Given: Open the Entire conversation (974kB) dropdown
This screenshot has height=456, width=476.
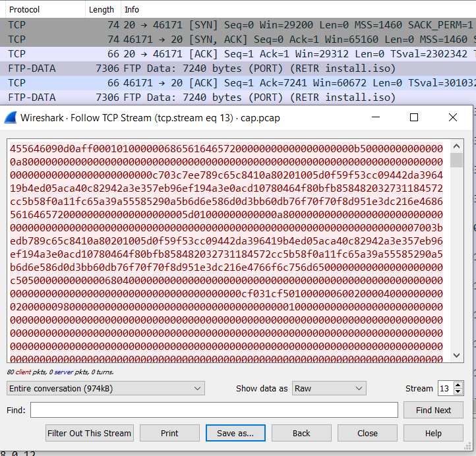Looking at the screenshot, I should coord(105,388).
